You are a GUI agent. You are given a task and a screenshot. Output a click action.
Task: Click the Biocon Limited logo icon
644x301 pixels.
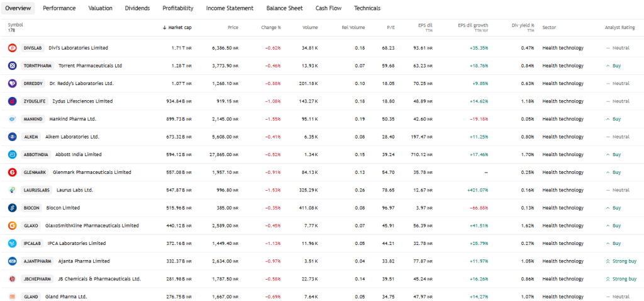13,208
